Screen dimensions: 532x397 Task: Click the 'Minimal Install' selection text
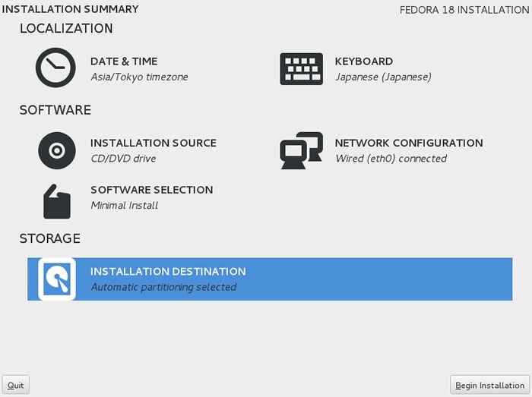[x=124, y=205]
